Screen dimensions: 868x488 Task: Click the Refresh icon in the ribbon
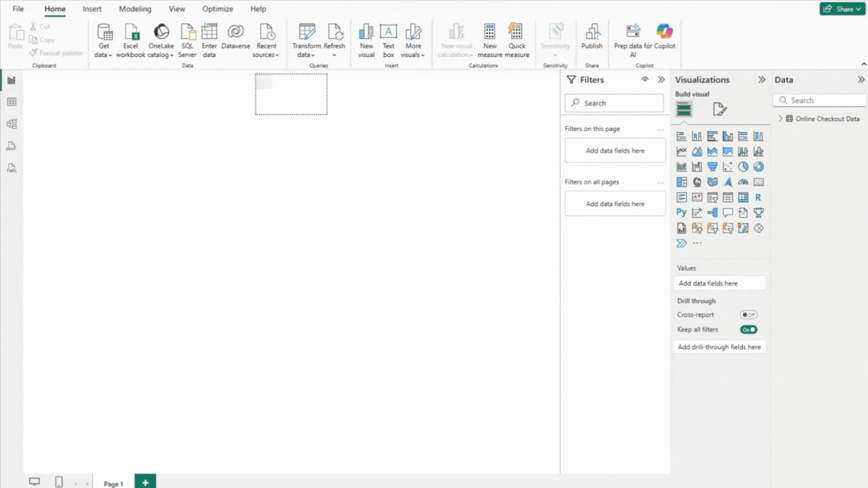(x=335, y=32)
